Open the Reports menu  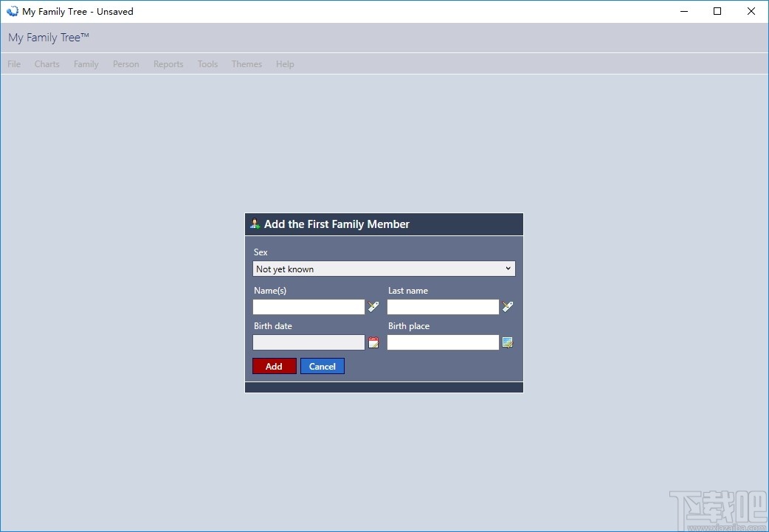tap(168, 64)
